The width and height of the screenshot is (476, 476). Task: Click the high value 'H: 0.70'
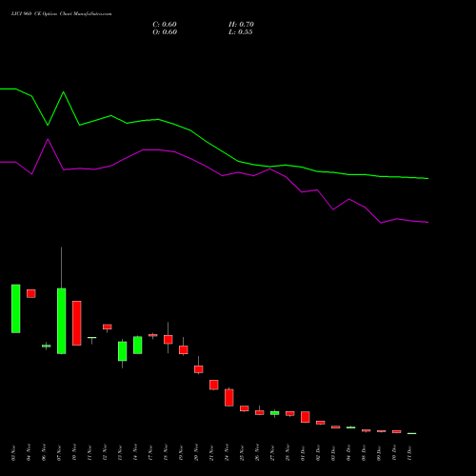pyautogui.click(x=241, y=25)
